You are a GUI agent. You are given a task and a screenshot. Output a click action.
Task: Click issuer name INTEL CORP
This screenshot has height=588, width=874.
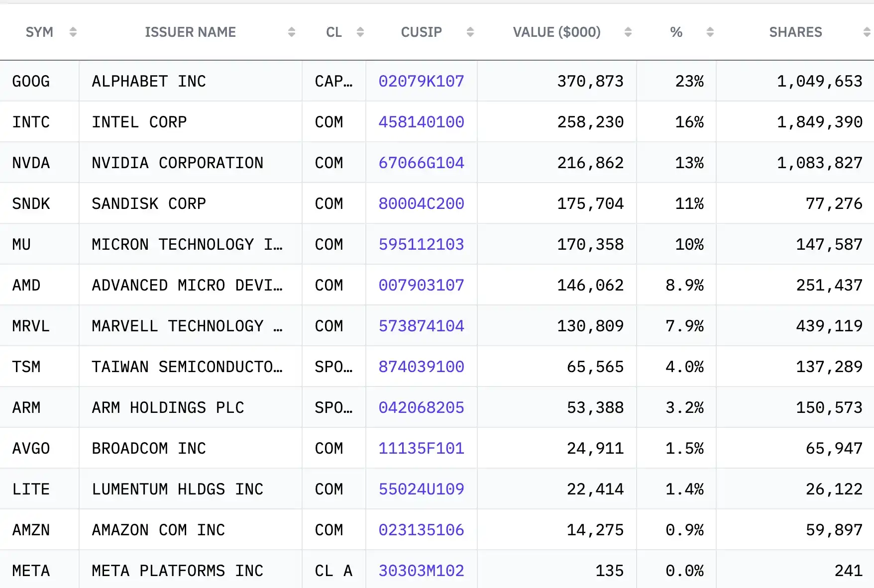[x=139, y=122]
